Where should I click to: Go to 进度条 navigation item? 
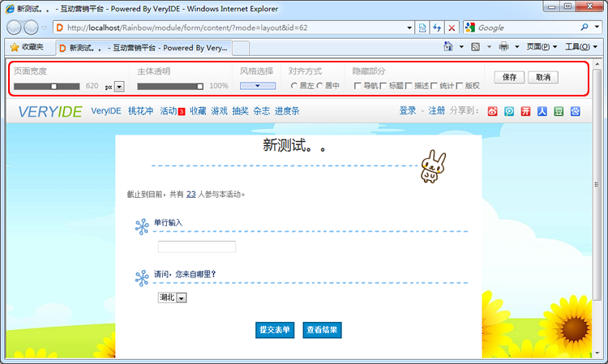[x=287, y=111]
